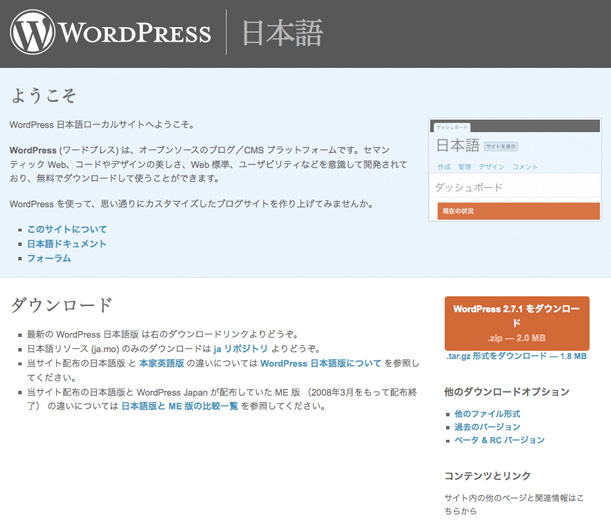Click bold WordPress word in description paragraph

pos(33,150)
